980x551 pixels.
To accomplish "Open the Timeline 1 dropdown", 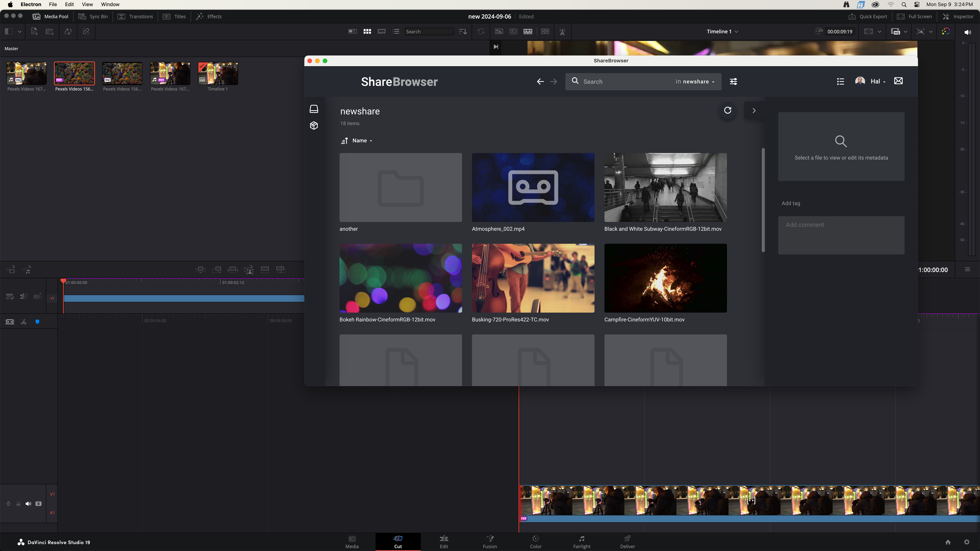I will click(722, 32).
